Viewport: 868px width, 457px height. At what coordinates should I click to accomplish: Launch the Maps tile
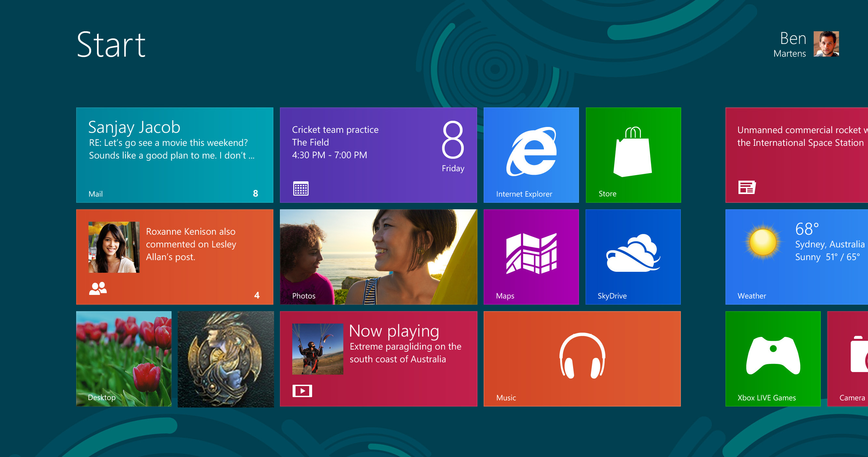point(531,257)
